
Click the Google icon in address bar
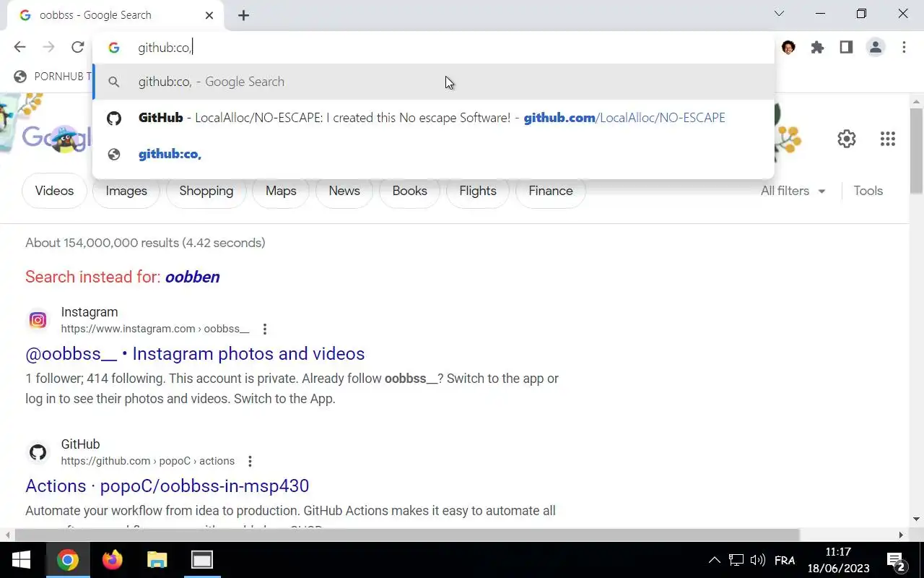[114, 48]
